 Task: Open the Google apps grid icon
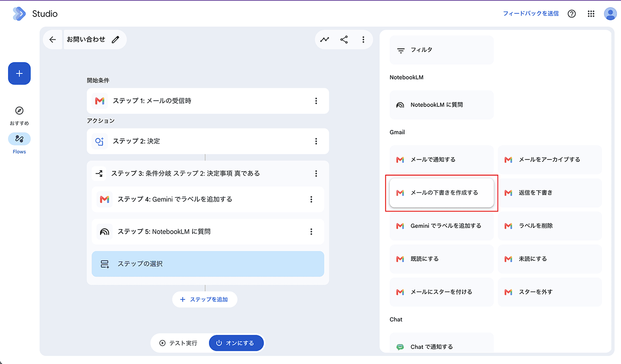[x=591, y=14]
